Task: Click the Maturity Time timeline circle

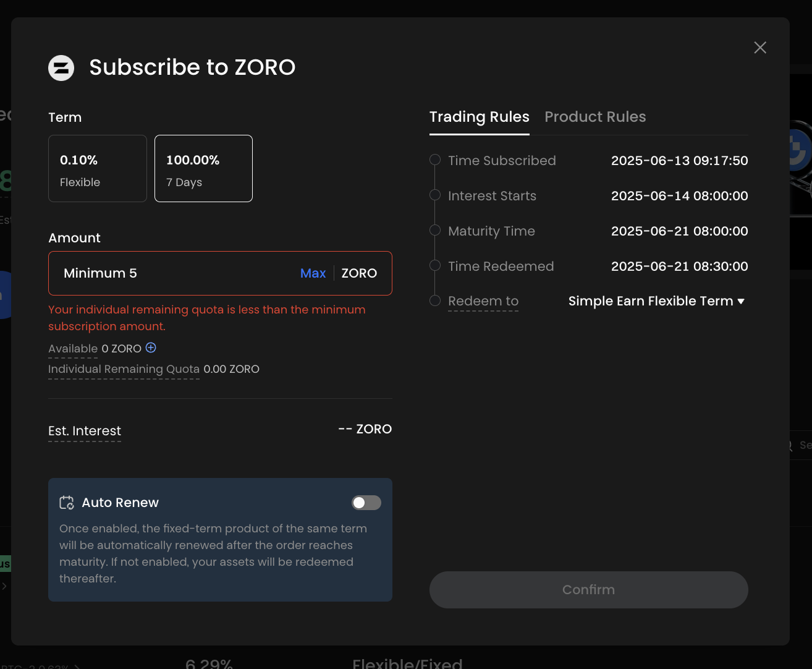Action: click(x=435, y=231)
